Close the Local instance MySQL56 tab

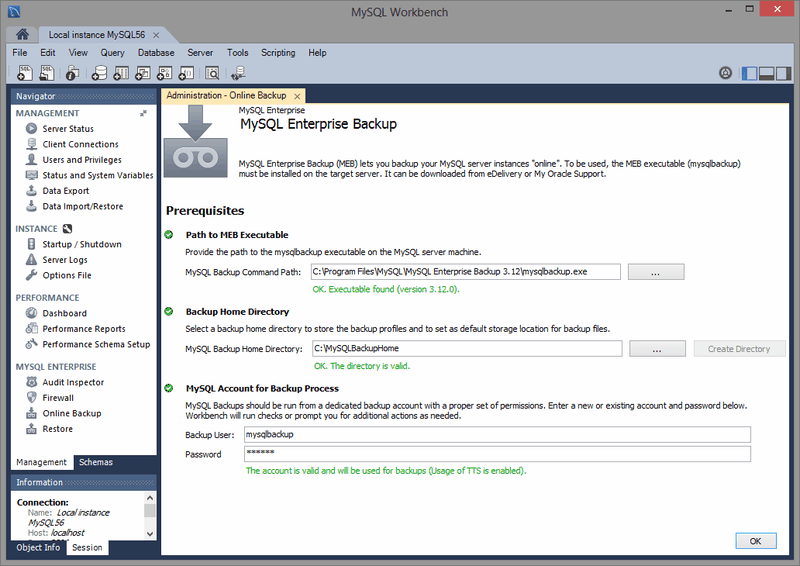(156, 35)
